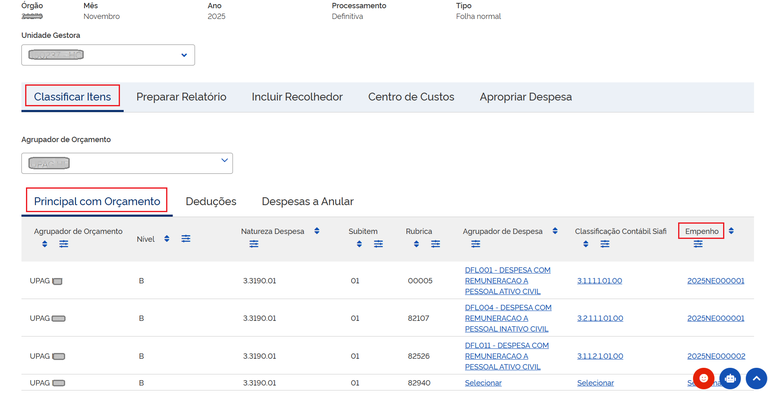Sort by Agrupador de Despesa column
Viewport: 768px width, 395px height.
(x=555, y=231)
